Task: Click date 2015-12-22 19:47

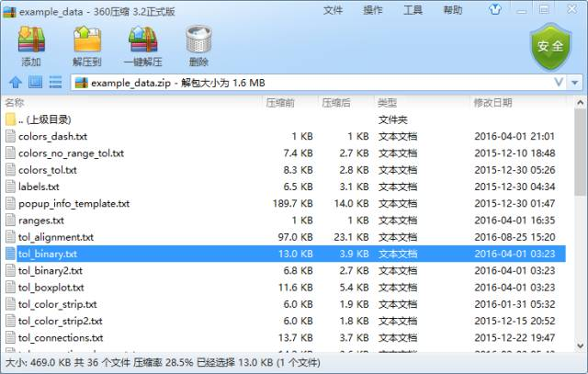Action: pyautogui.click(x=514, y=338)
